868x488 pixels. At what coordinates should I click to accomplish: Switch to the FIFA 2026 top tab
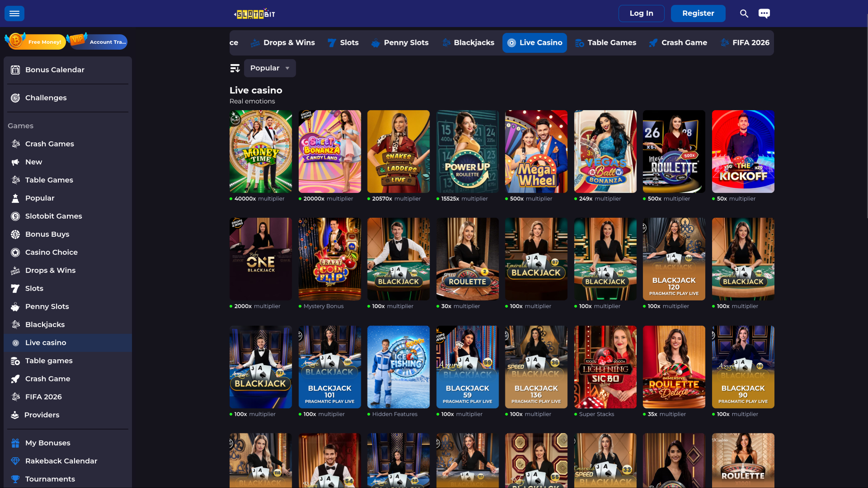745,42
